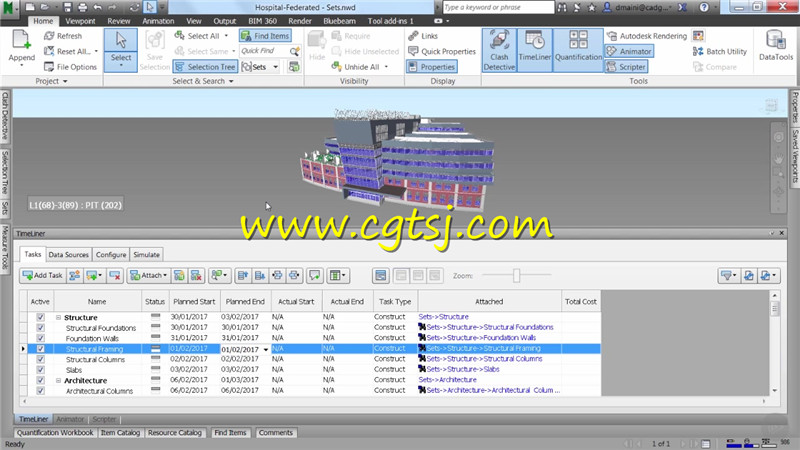The height and width of the screenshot is (450, 800).
Task: Adjust the TimeLiner Zoom slider
Action: click(516, 276)
